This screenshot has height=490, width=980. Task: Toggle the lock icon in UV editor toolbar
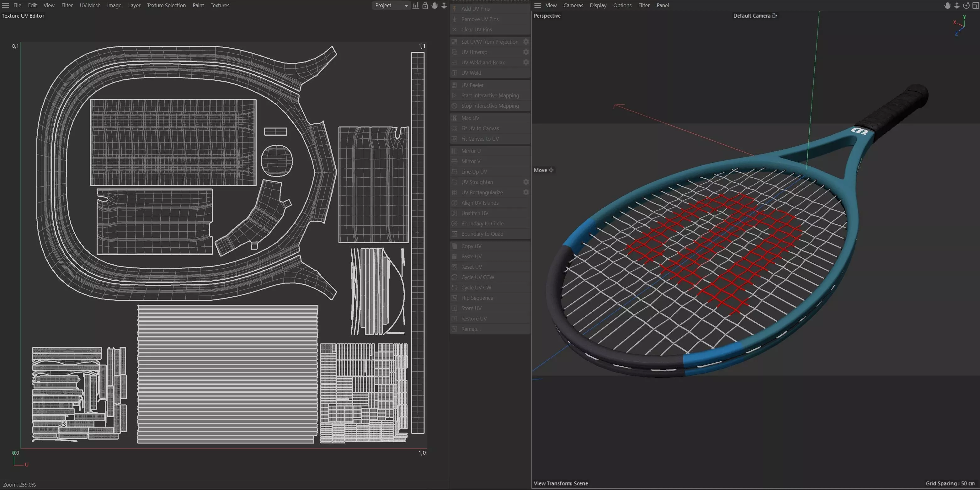point(425,5)
